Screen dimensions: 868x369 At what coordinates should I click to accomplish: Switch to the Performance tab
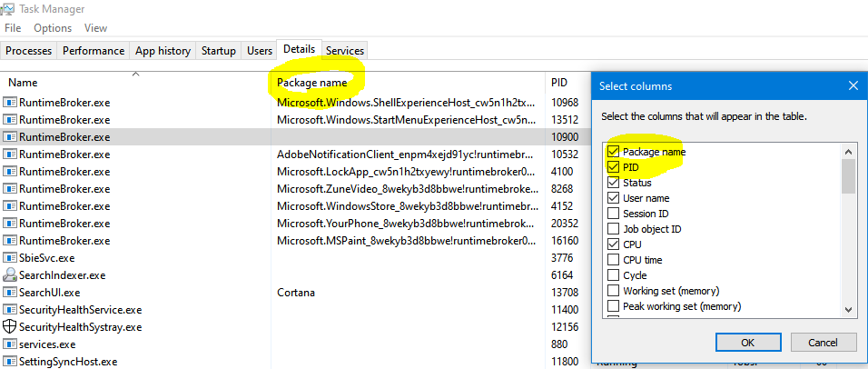click(94, 51)
